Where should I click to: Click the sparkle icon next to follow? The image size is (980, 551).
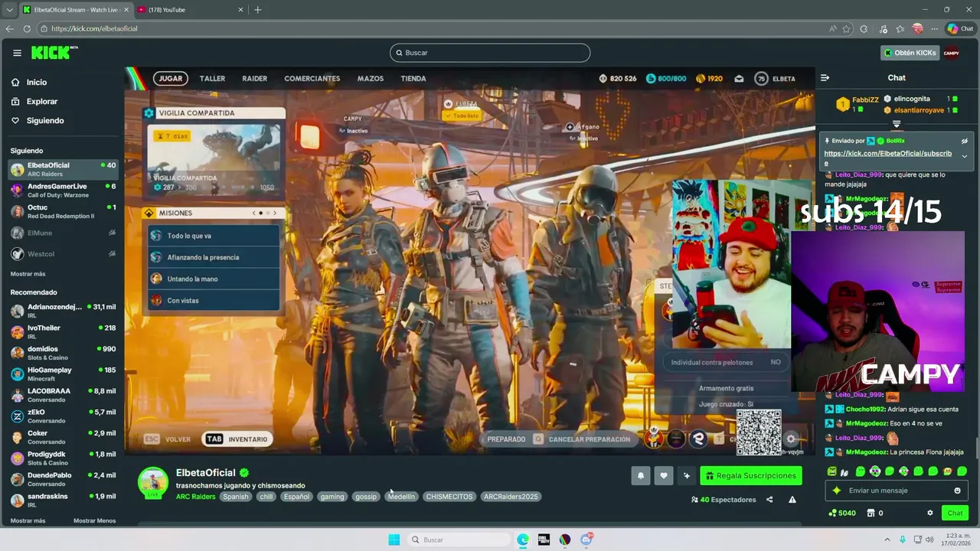coord(687,476)
